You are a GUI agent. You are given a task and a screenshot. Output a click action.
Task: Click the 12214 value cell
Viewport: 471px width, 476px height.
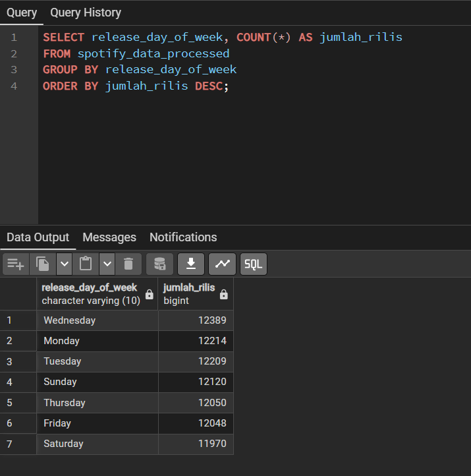click(196, 341)
